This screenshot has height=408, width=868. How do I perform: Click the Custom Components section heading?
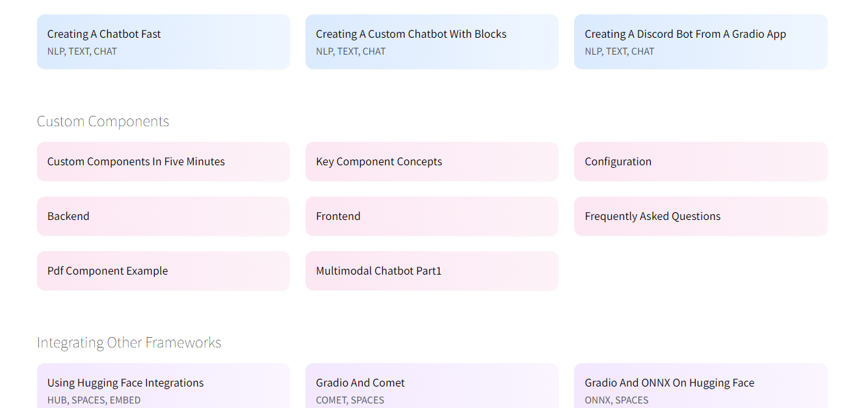tap(103, 122)
